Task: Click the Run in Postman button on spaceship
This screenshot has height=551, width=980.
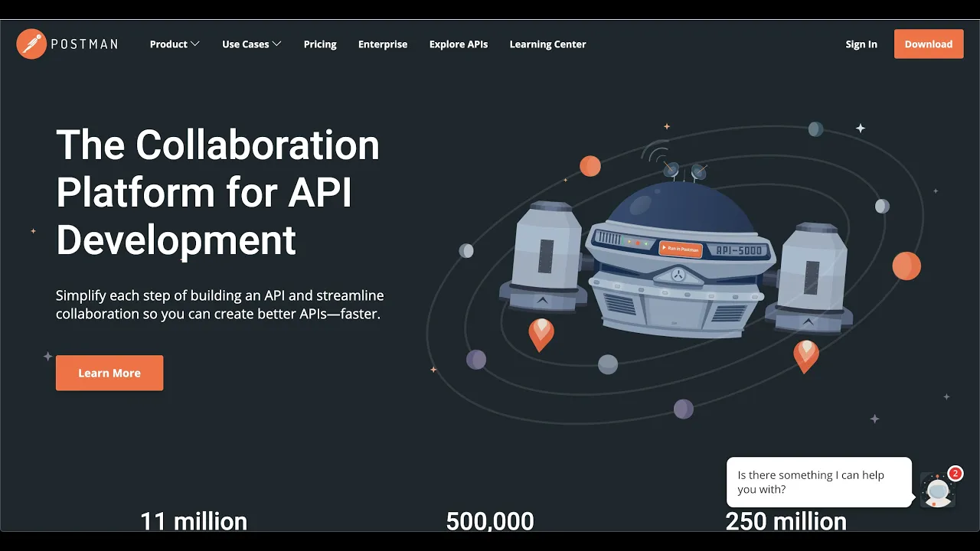Action: (681, 248)
